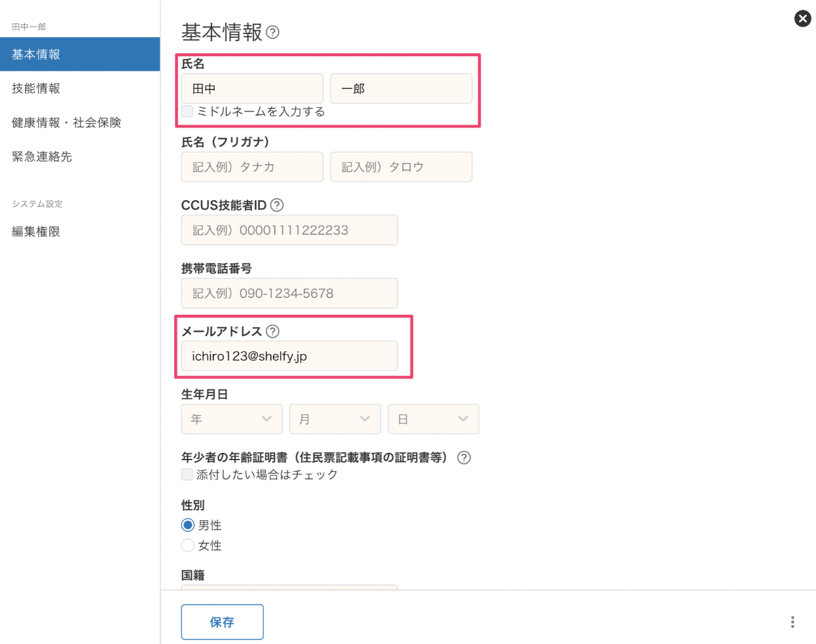This screenshot has width=816, height=644.
Task: Click the email address field with ichiro123@shelfy.jp
Action: tap(289, 356)
